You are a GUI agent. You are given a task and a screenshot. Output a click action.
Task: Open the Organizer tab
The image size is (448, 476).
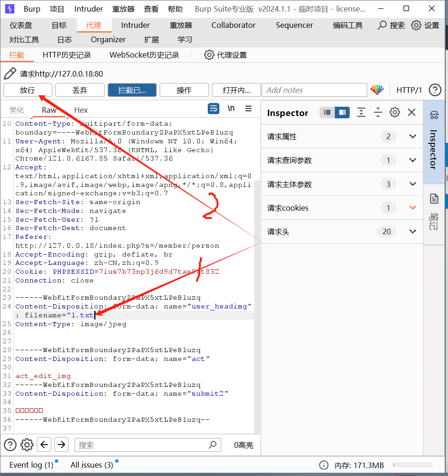pos(108,39)
